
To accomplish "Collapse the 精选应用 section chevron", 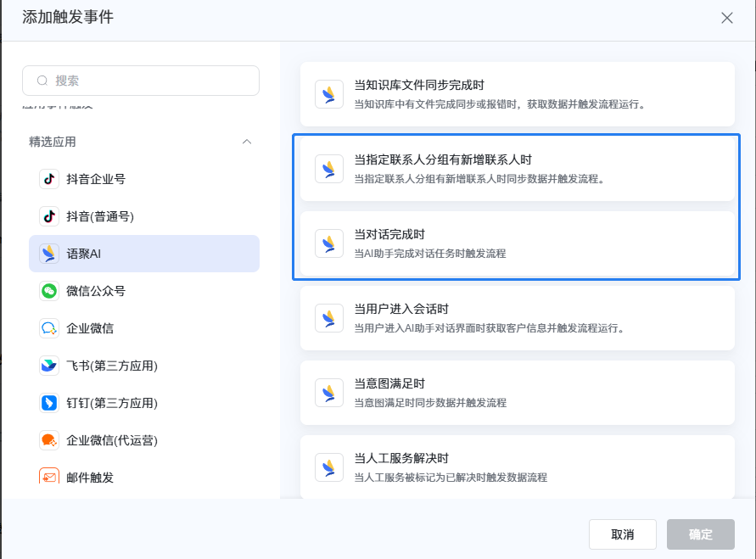I will 247,142.
